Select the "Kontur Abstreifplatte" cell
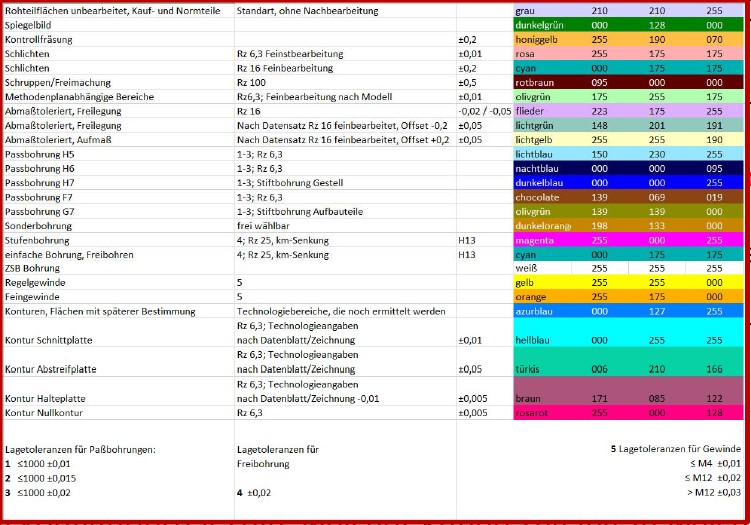This screenshot has width=751, height=525. tap(119, 362)
